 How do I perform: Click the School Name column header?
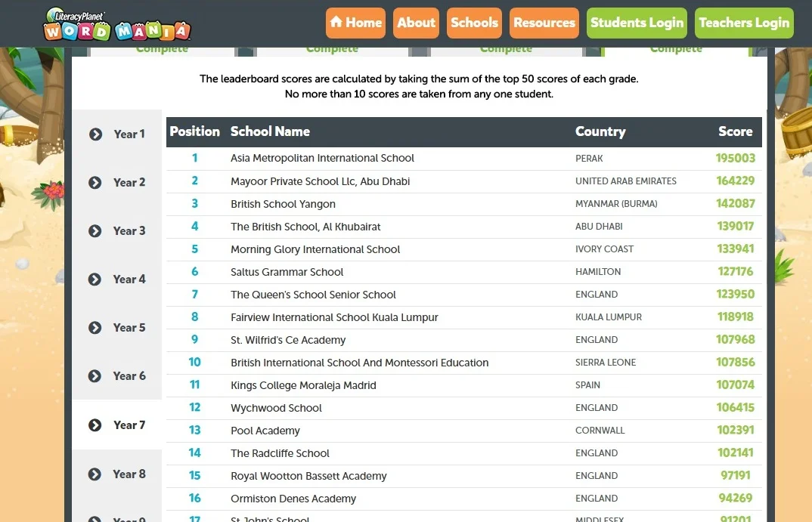tap(271, 131)
